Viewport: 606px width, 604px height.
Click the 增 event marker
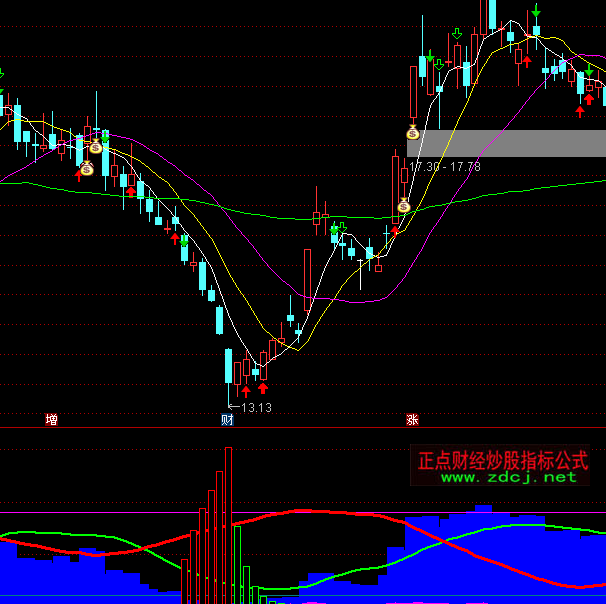(x=51, y=420)
